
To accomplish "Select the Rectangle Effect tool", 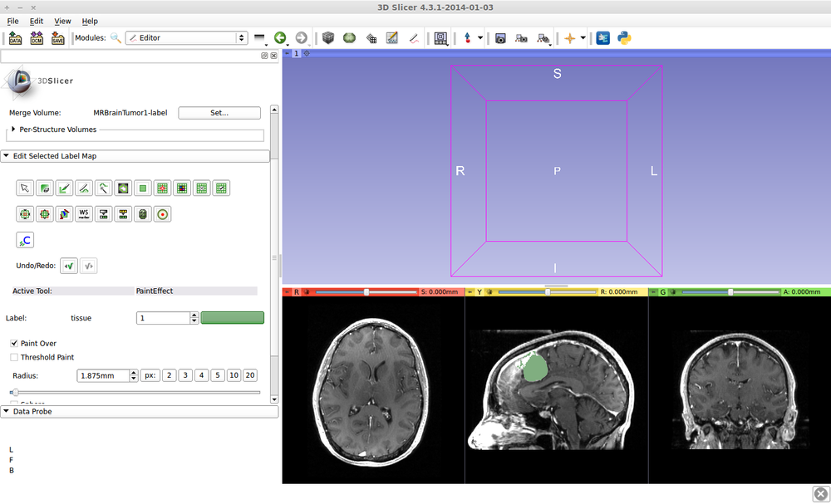I will pos(142,188).
